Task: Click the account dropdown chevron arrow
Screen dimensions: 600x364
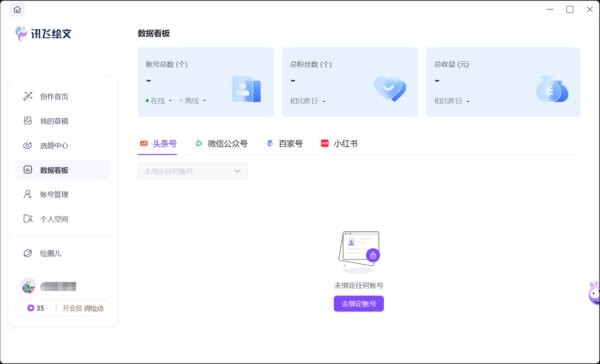Action: coord(237,171)
